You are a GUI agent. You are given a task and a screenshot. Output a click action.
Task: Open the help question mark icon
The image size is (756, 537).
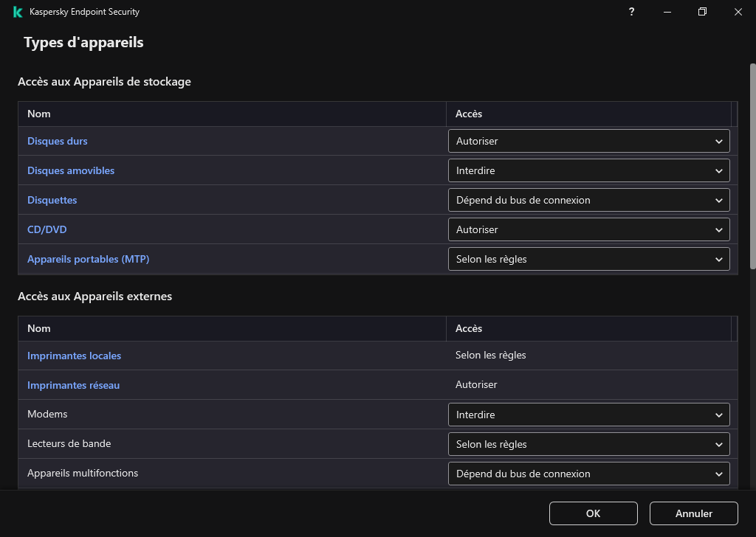pyautogui.click(x=631, y=12)
